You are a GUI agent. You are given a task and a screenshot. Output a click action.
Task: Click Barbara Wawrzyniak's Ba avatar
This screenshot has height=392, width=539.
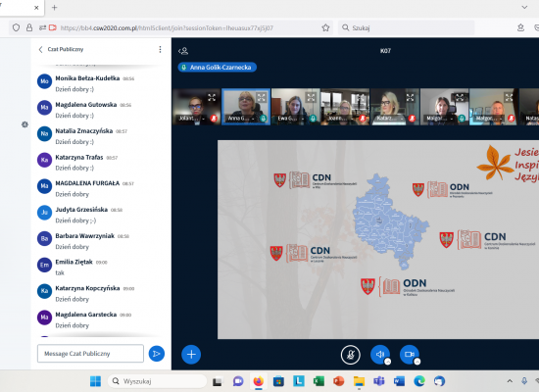(44, 238)
